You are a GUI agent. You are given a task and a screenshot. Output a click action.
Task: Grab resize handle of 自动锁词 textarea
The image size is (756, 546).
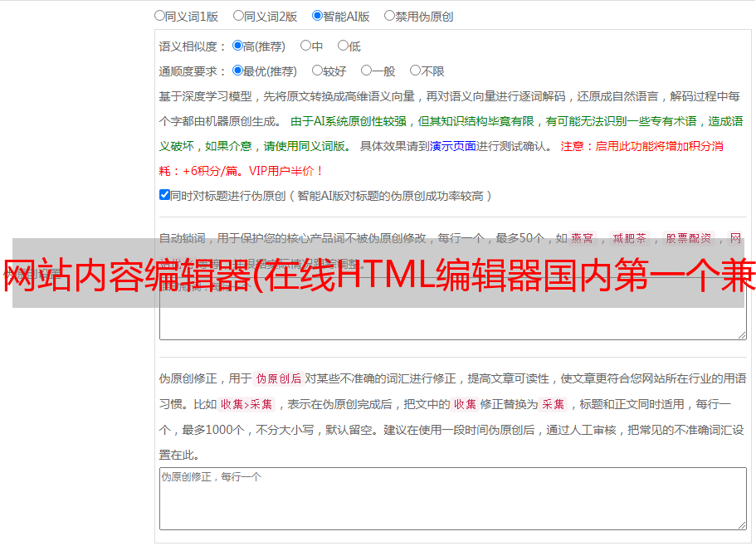tap(742, 335)
